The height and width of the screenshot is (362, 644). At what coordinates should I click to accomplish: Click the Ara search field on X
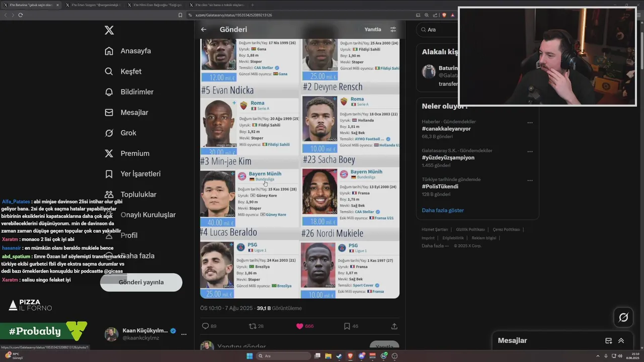(438, 30)
